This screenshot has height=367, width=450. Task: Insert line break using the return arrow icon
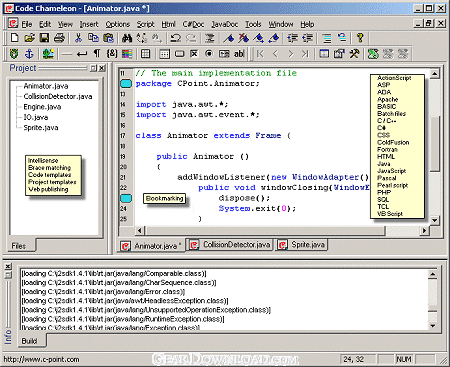point(82,54)
